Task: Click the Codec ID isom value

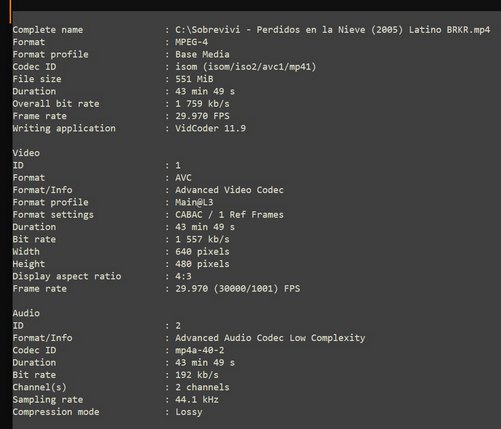Action: click(x=246, y=67)
